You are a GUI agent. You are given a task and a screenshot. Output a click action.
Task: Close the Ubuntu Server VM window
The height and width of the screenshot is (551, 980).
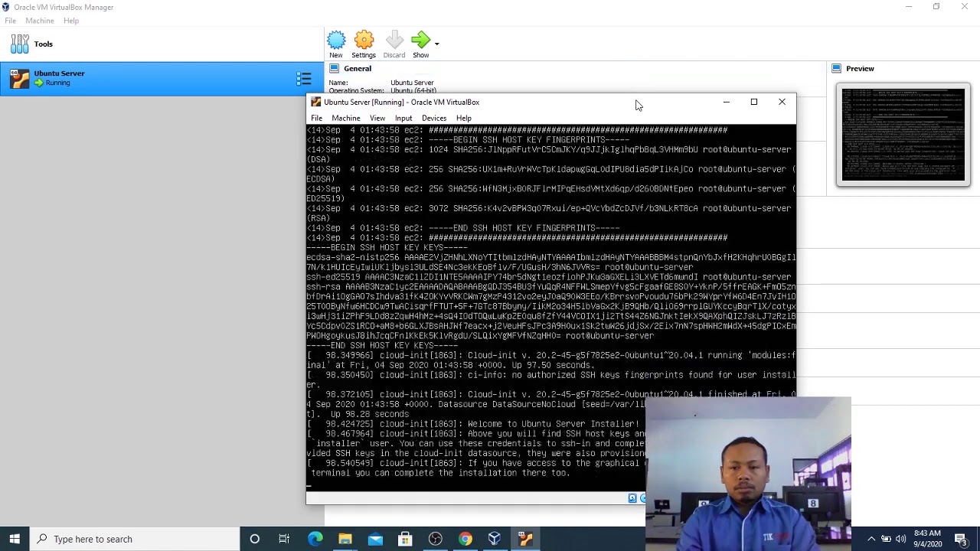tap(782, 102)
